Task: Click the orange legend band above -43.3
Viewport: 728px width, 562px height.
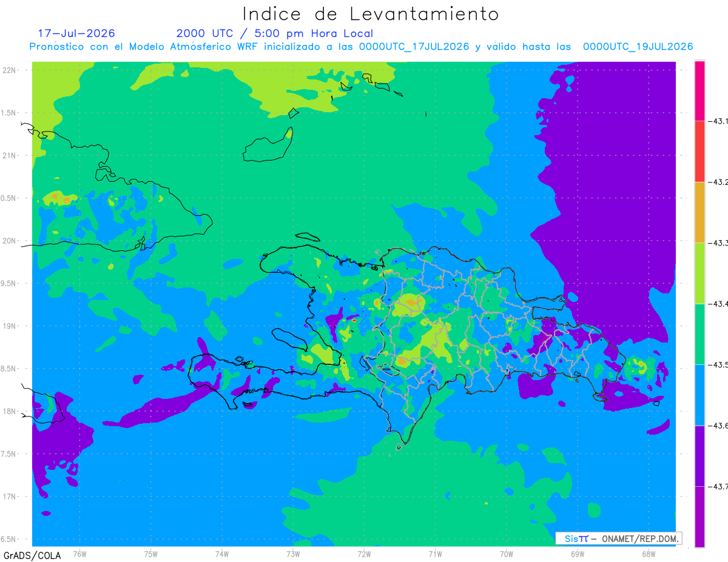Action: pos(699,212)
